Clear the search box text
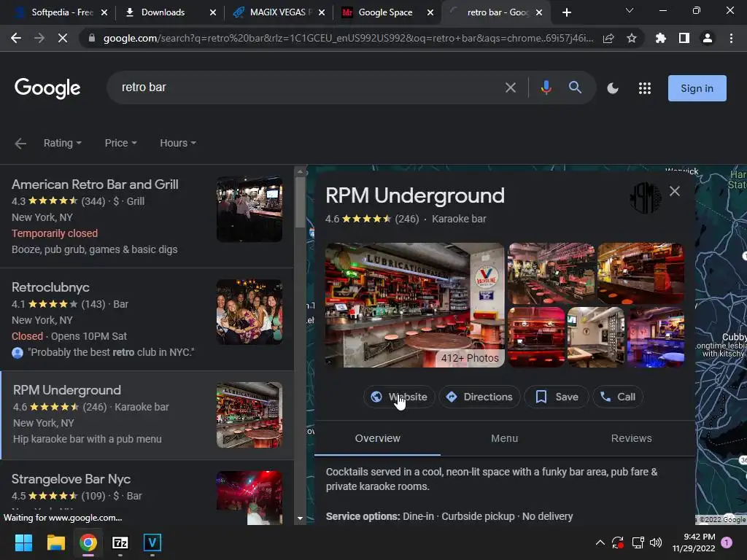747x560 pixels. [x=510, y=87]
